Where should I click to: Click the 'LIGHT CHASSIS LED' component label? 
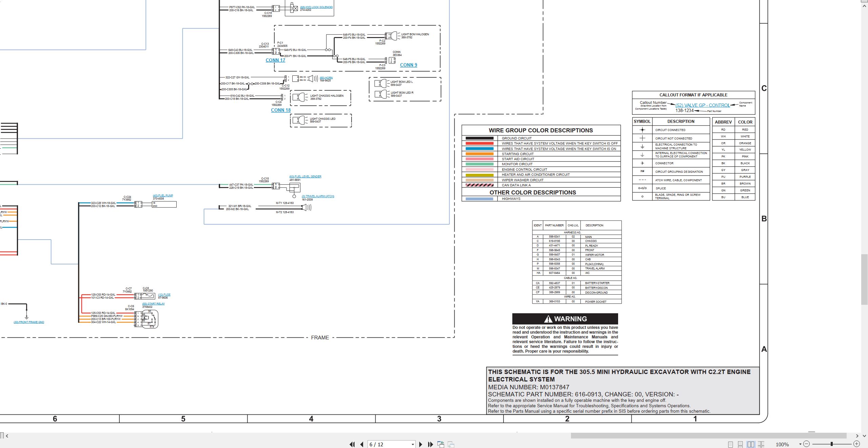322,119
